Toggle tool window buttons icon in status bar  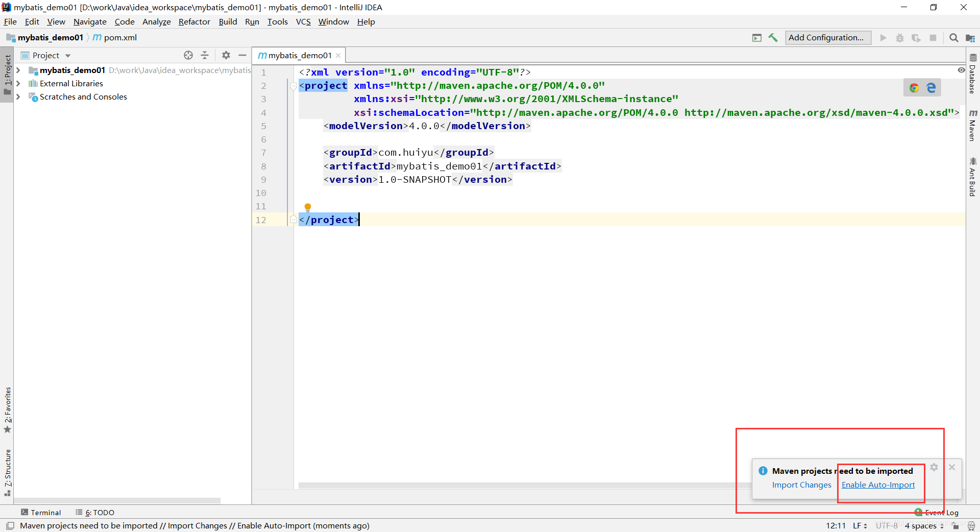(10, 525)
